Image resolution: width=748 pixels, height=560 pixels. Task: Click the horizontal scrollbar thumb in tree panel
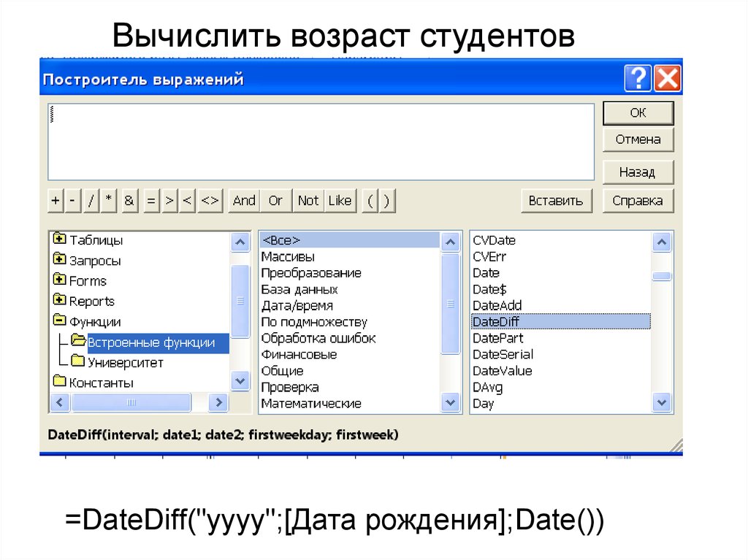[x=131, y=402]
